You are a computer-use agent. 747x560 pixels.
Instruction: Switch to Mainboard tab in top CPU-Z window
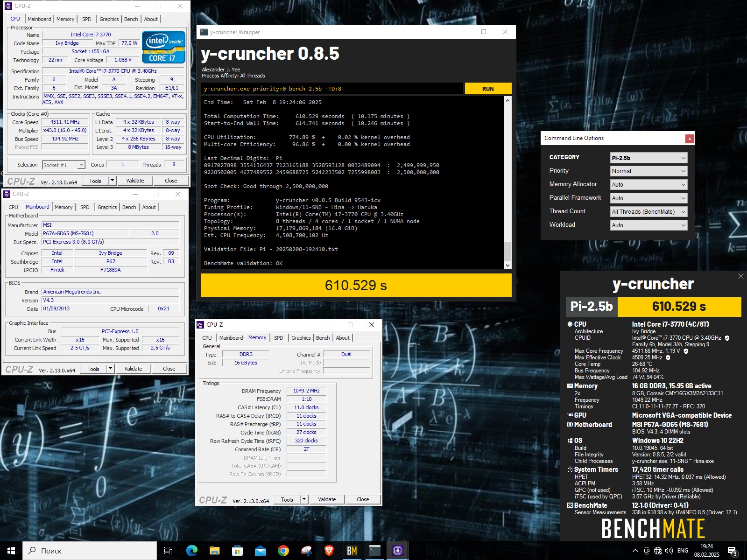(x=39, y=19)
